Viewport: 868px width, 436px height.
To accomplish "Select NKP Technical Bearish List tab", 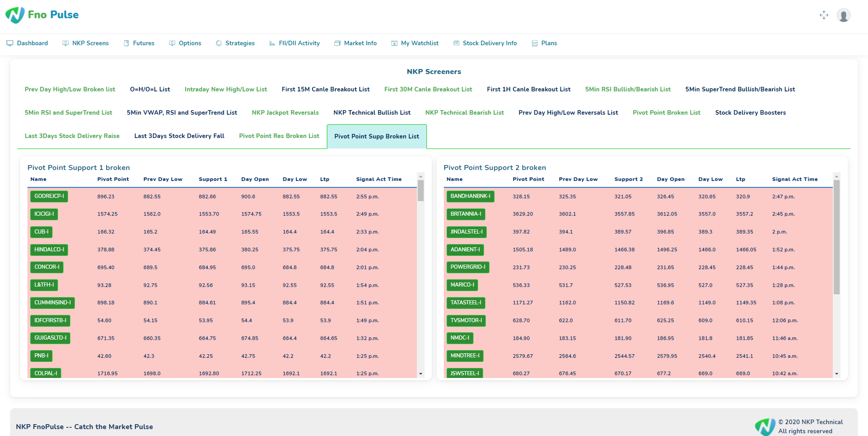I will pyautogui.click(x=464, y=113).
